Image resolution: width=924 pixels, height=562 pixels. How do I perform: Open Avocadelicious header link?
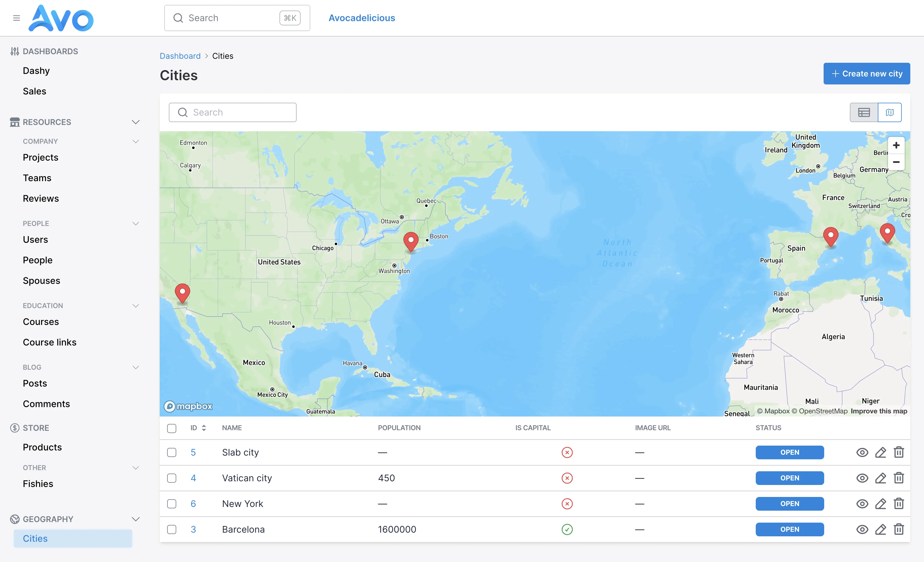point(362,18)
